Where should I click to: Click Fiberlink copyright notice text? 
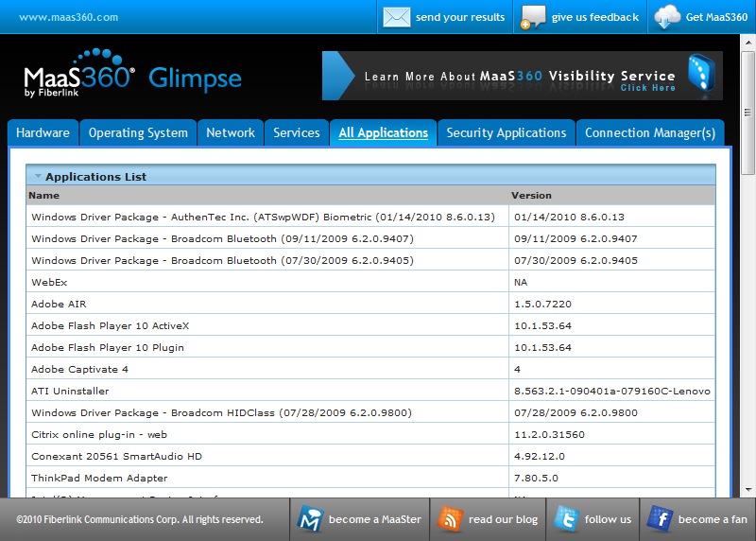(x=139, y=519)
